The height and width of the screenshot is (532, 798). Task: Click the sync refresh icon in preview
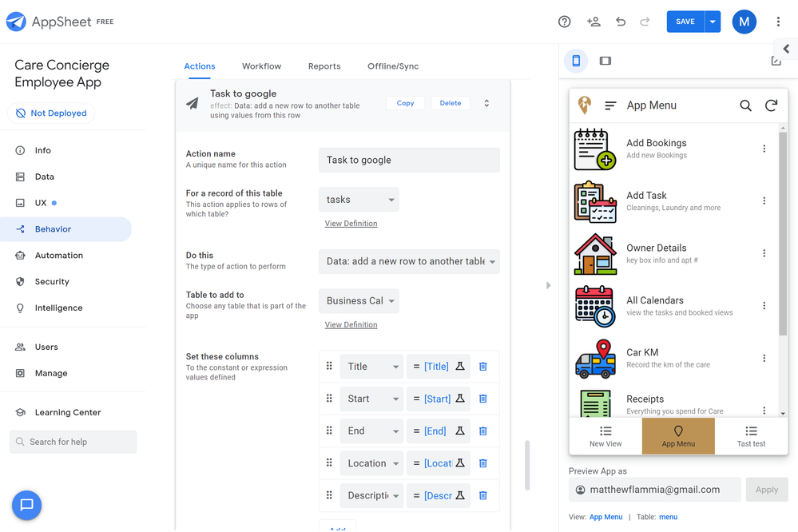pyautogui.click(x=771, y=105)
